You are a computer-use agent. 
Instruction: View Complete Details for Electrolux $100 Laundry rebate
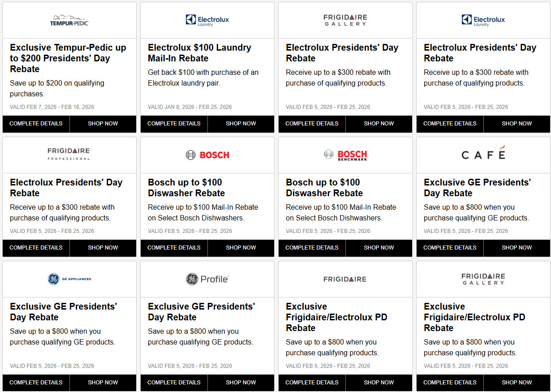(x=174, y=124)
